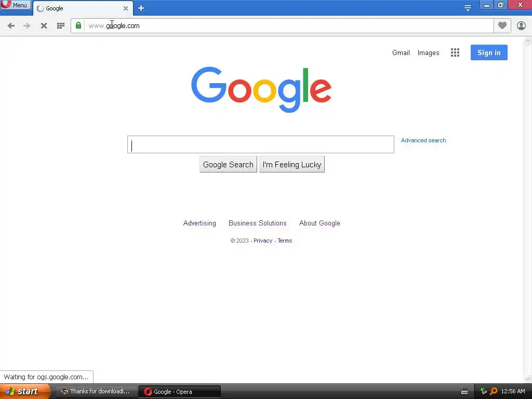The height and width of the screenshot is (399, 532).
Task: Minimize the Opera window
Action: [486, 5]
